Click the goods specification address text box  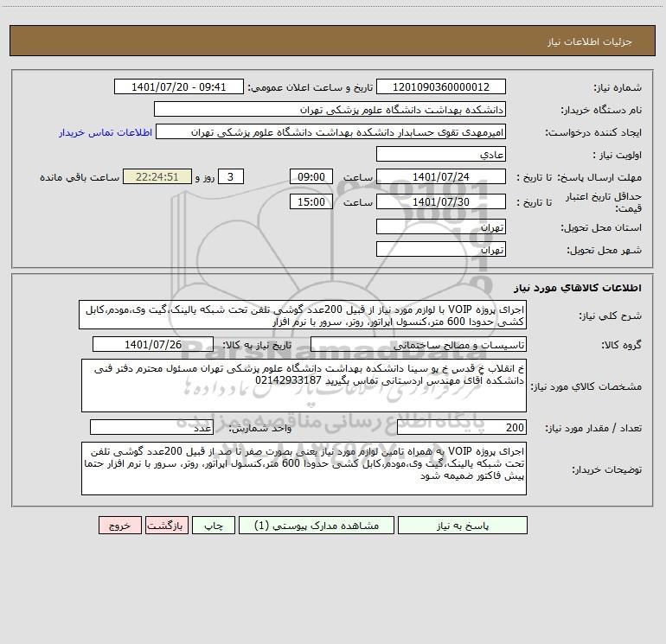[304, 386]
